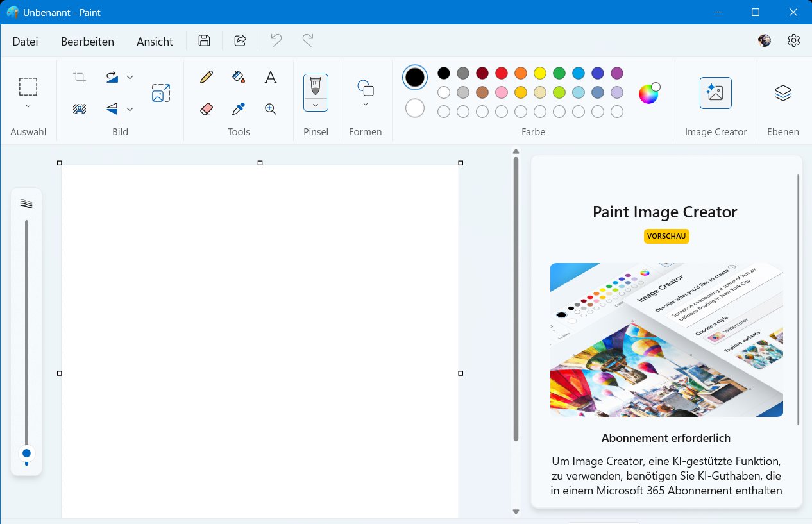The width and height of the screenshot is (812, 524).
Task: Click the canvas vertical scrollbar
Action: point(516,299)
